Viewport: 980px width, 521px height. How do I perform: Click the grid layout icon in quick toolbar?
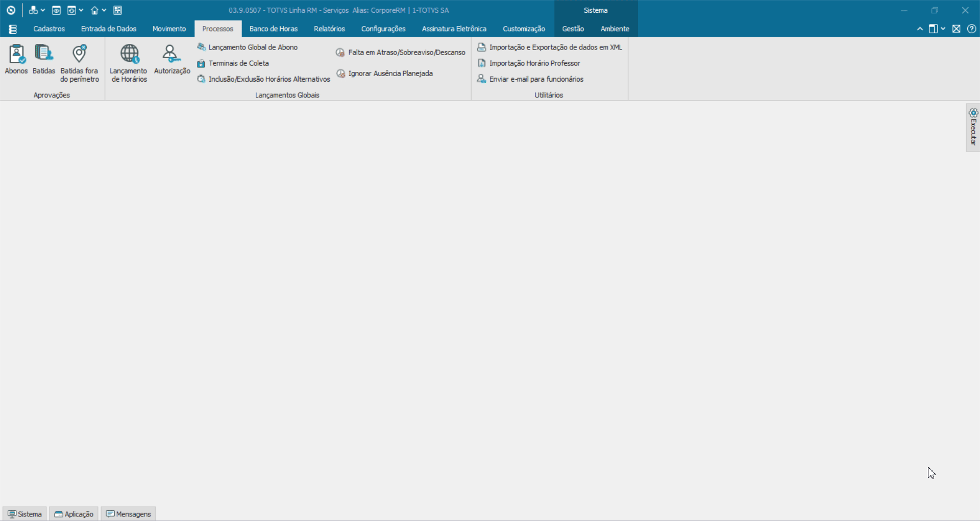[x=118, y=10]
